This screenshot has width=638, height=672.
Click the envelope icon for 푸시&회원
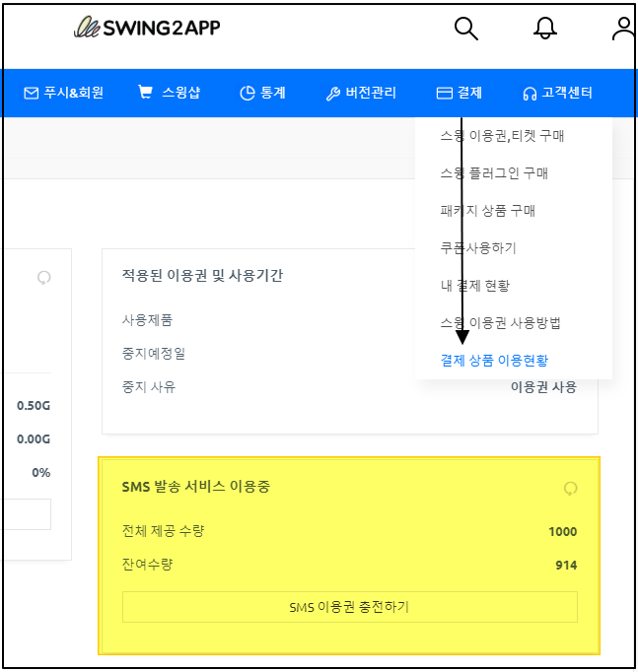[x=31, y=94]
